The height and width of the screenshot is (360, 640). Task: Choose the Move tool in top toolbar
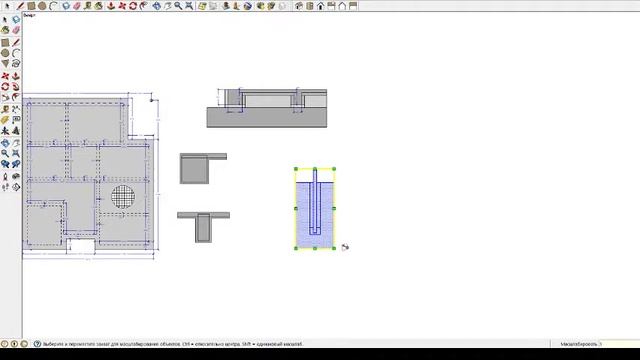coord(122,6)
